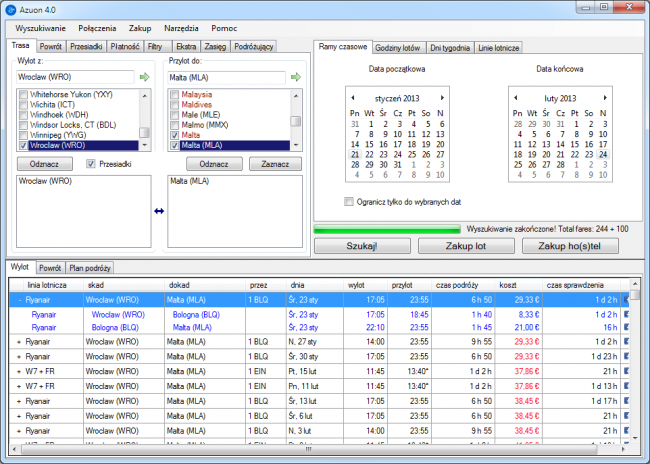Select 24 in the luty 2013 calendar
650x464 pixels.
point(603,155)
